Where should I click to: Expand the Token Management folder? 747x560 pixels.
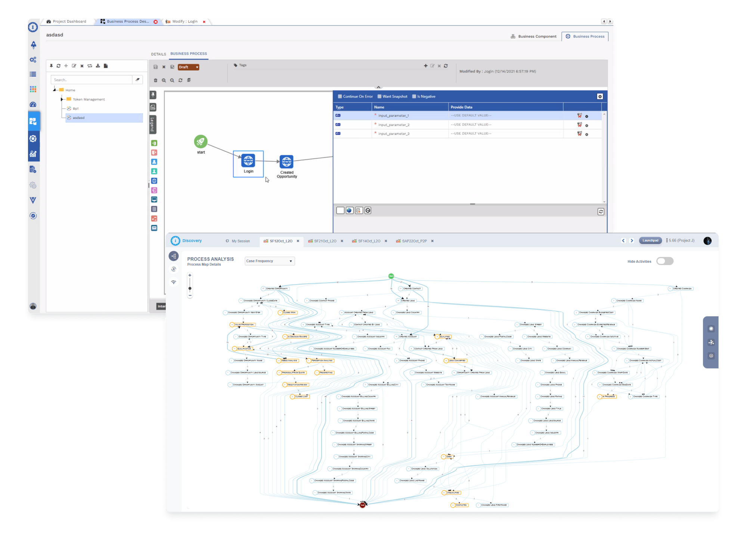[x=63, y=99]
